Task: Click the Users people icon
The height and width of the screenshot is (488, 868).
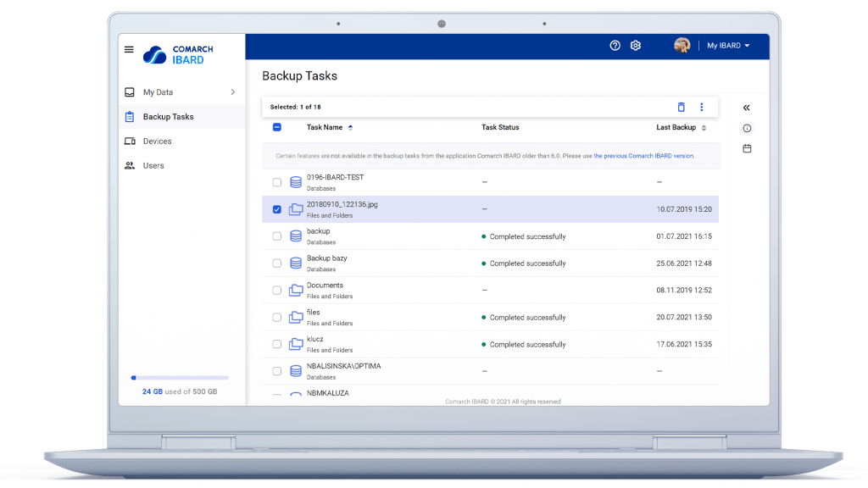Action: (x=130, y=165)
